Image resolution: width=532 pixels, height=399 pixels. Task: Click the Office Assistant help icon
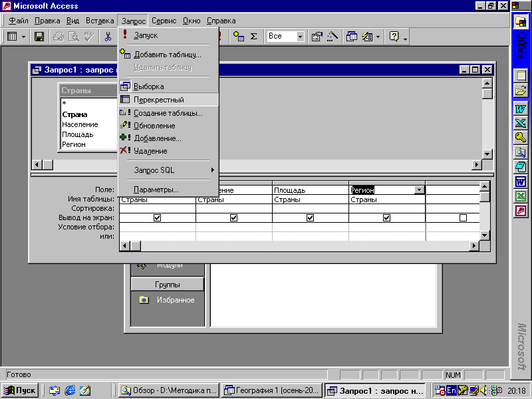click(394, 37)
